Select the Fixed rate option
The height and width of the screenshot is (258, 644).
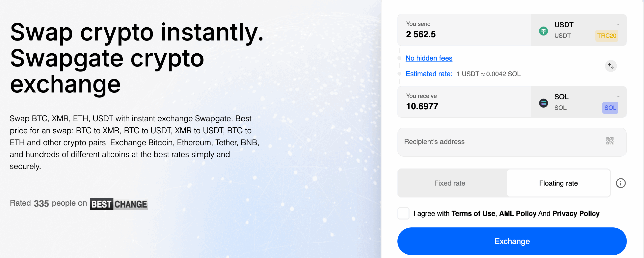point(450,183)
